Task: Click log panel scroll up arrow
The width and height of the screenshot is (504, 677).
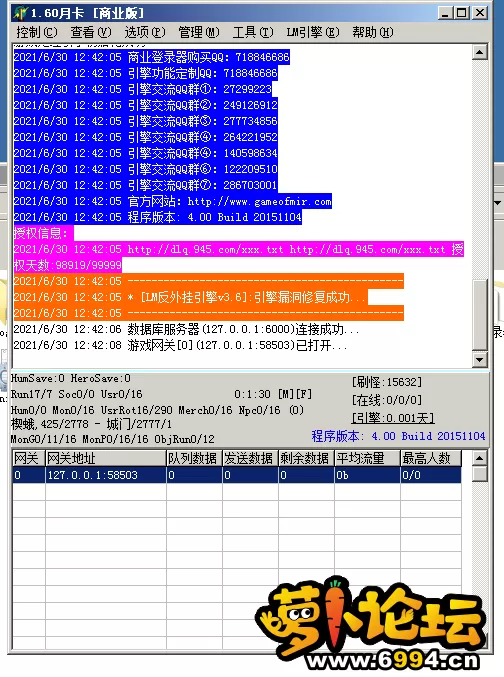Action: pyautogui.click(x=480, y=53)
